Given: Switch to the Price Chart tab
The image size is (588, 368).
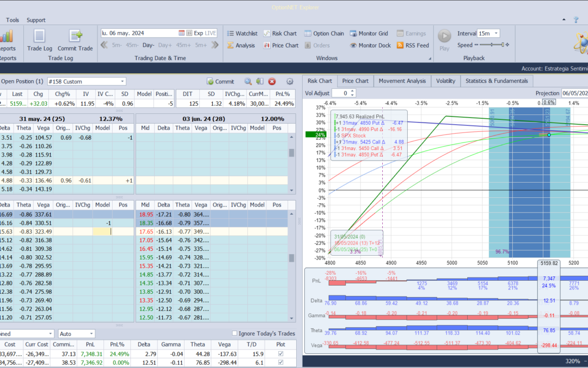Looking at the screenshot, I should (355, 81).
